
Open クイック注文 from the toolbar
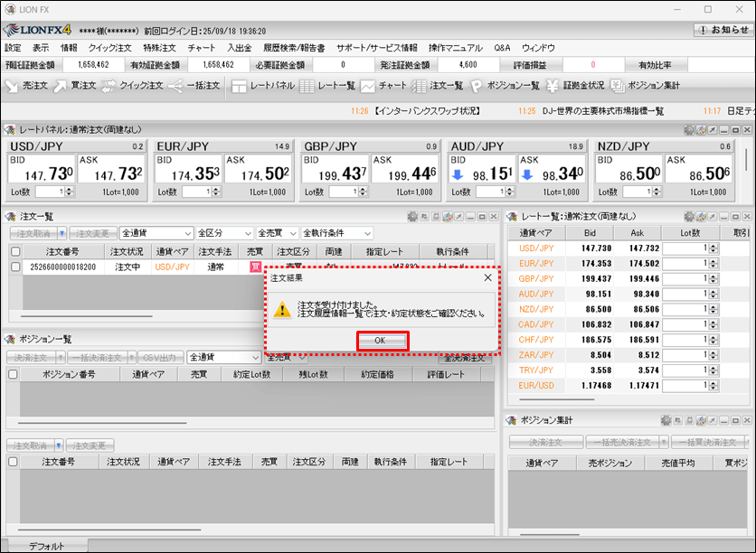click(130, 86)
